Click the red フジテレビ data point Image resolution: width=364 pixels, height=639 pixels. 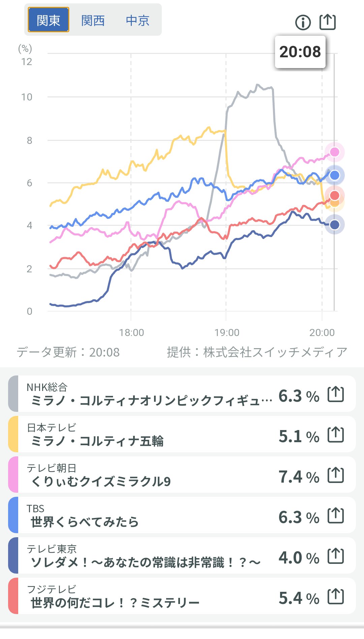coord(334,195)
